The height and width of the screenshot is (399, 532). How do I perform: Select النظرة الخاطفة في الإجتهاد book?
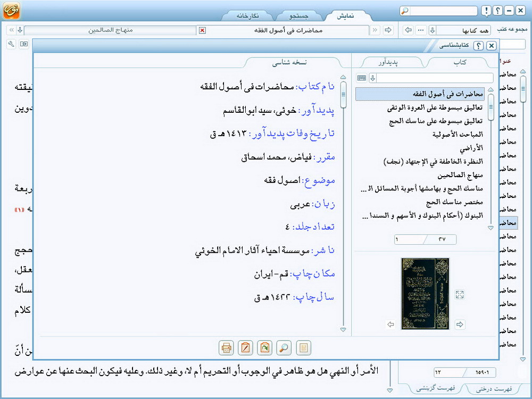(420, 162)
